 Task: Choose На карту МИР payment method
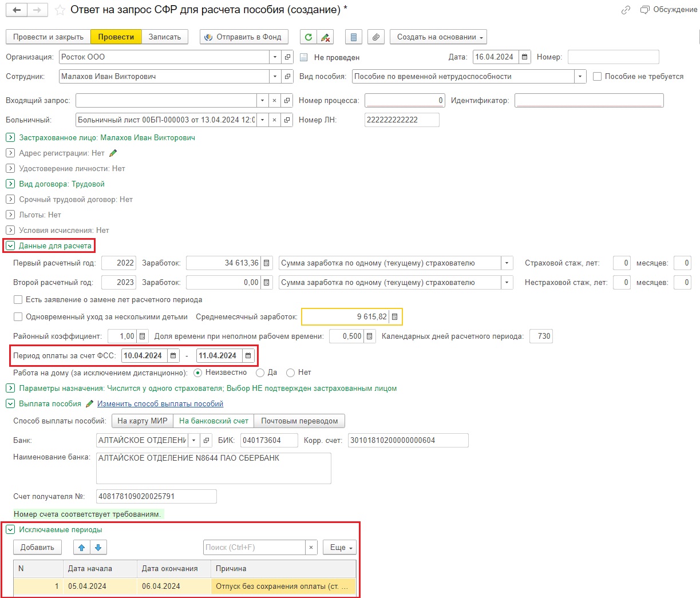143,421
